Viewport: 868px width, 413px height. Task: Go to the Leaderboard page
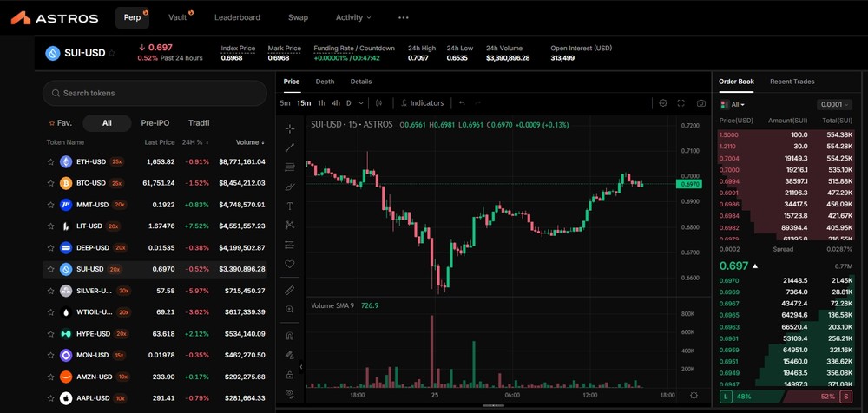[x=237, y=17]
